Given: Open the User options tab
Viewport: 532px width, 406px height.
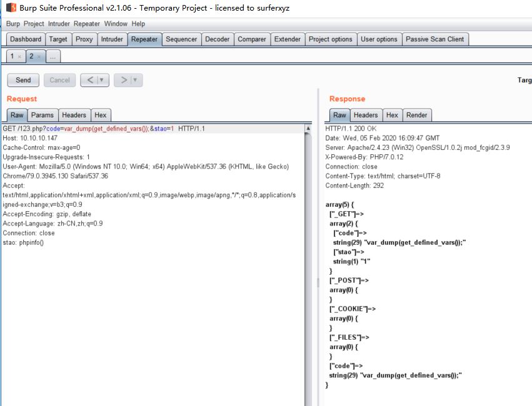Looking at the screenshot, I should 379,39.
